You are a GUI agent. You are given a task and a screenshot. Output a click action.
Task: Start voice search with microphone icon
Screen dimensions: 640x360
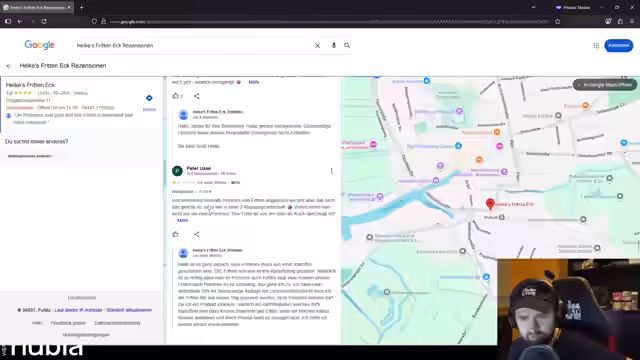click(334, 45)
